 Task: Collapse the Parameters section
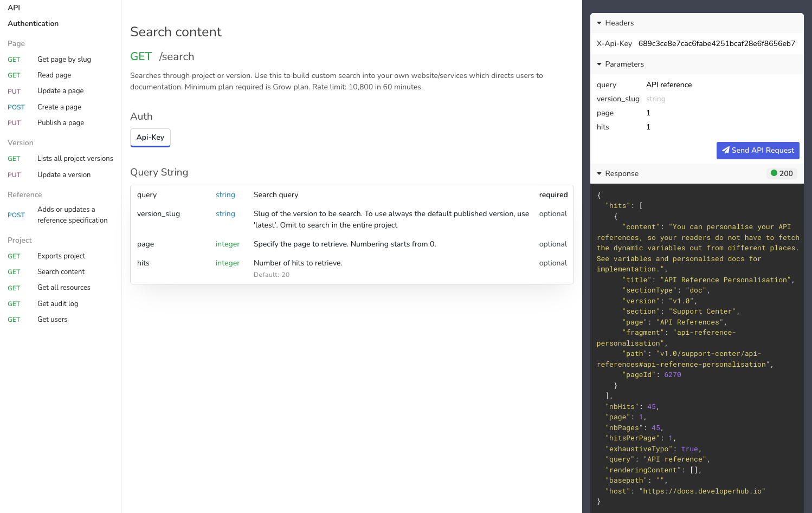[600, 64]
